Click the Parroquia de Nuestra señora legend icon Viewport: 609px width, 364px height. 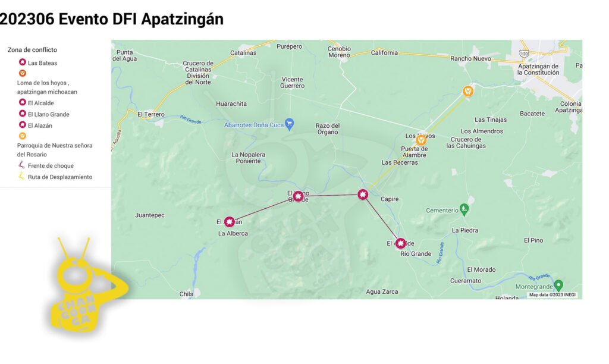[x=23, y=136]
